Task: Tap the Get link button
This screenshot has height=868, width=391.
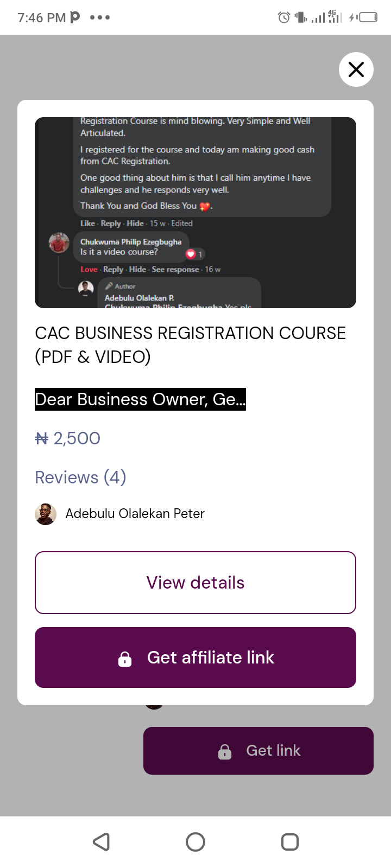Action: (x=258, y=751)
